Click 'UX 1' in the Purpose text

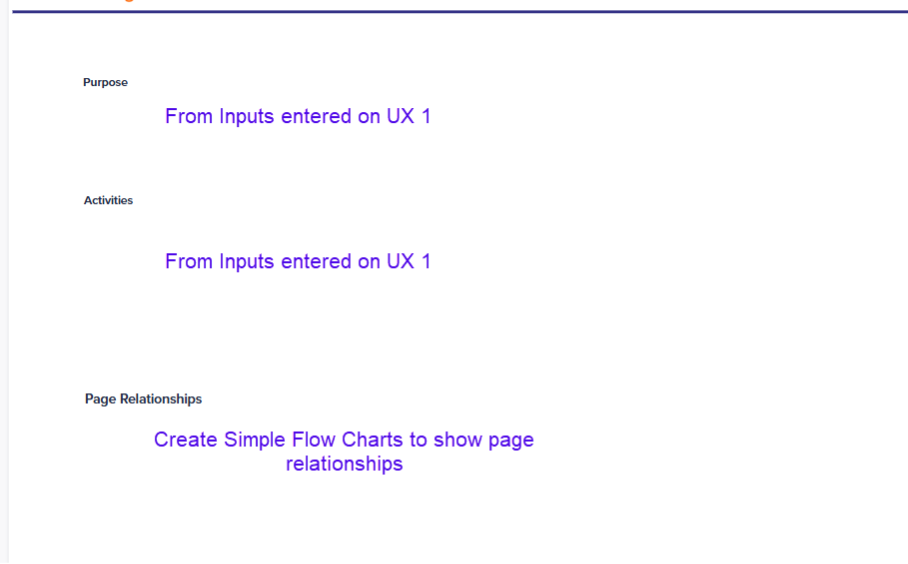[x=409, y=116]
